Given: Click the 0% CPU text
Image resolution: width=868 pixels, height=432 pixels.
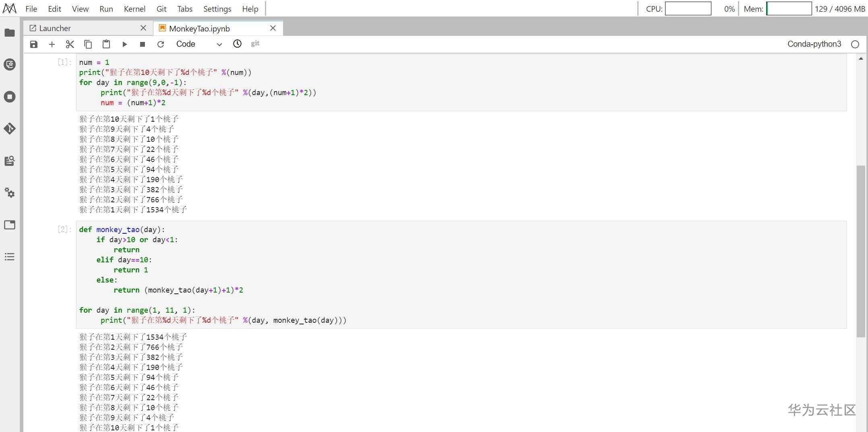Looking at the screenshot, I should click(x=729, y=9).
